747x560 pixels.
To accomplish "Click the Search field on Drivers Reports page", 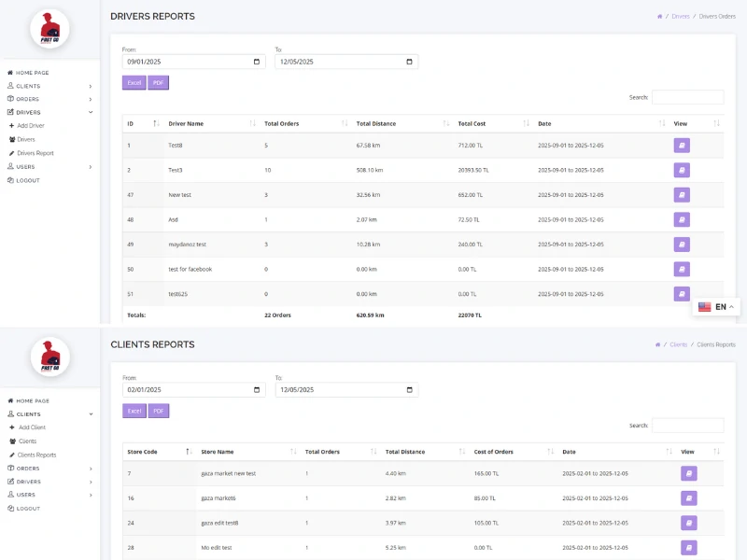I will (x=687, y=97).
